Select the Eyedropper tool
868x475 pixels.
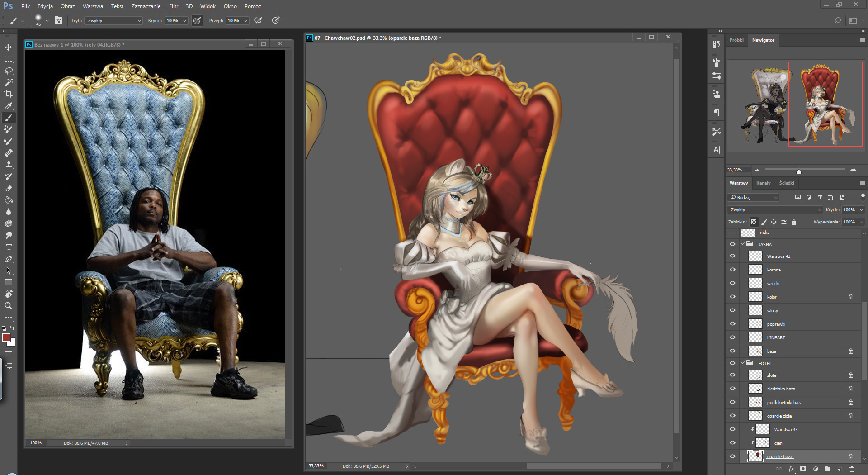click(9, 106)
